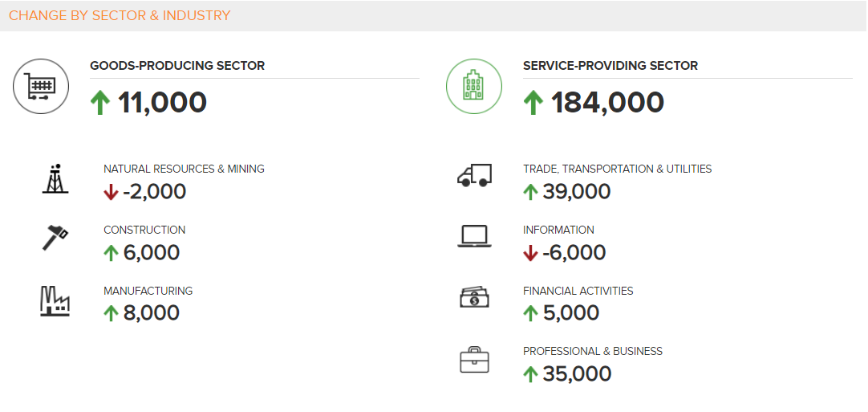Click the 184,000 service sector figure
This screenshot has height=412, width=868.
click(x=607, y=103)
